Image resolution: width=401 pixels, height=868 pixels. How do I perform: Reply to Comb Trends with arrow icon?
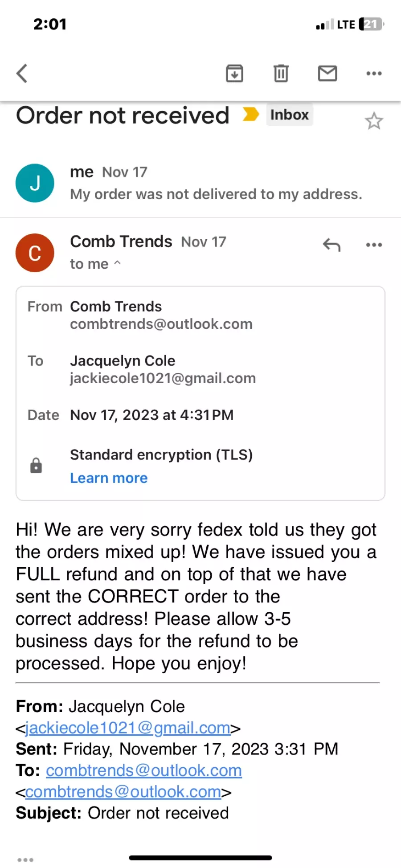coord(331,245)
